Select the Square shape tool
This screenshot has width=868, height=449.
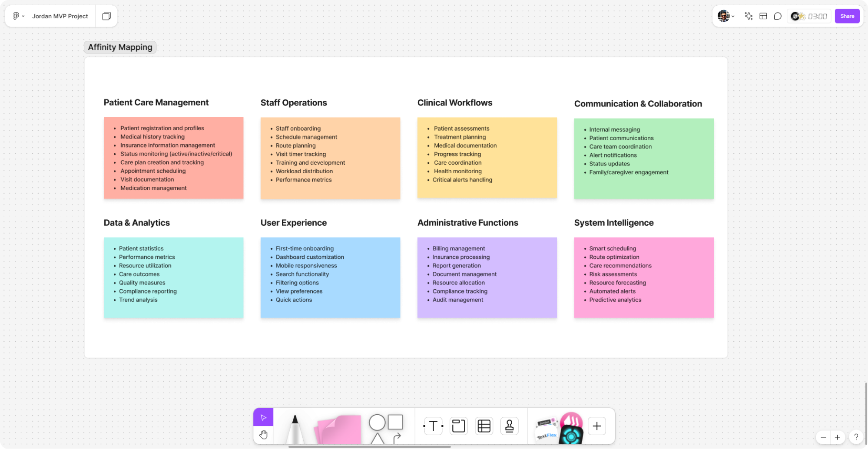(x=395, y=422)
